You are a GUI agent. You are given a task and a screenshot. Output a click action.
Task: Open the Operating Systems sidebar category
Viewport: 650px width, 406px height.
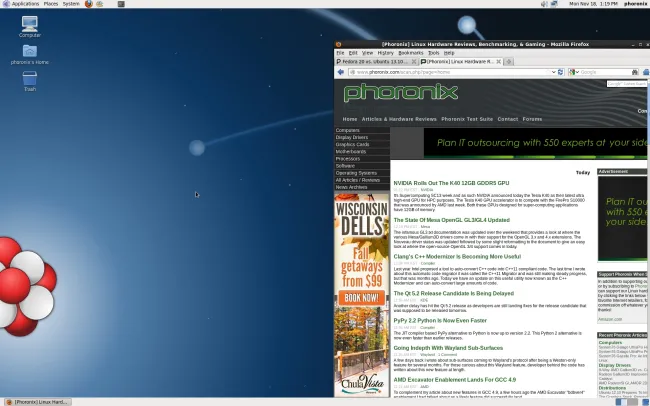coord(362,173)
